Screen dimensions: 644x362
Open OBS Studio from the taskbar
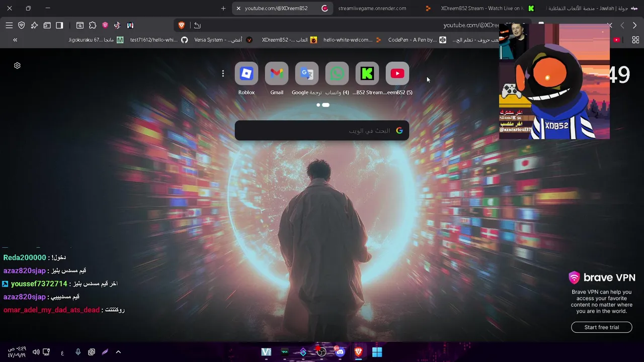click(x=321, y=352)
